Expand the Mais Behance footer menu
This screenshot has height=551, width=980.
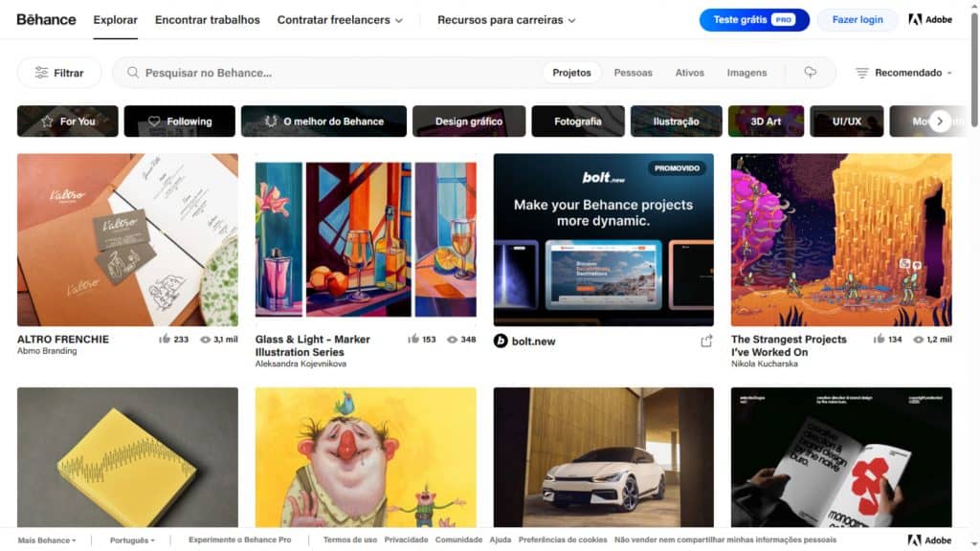pyautogui.click(x=47, y=540)
